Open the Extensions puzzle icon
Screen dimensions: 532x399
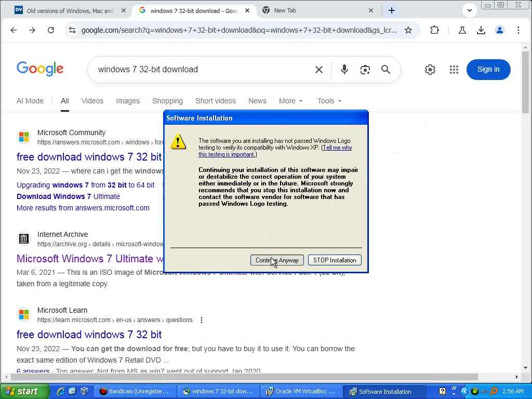(x=434, y=30)
